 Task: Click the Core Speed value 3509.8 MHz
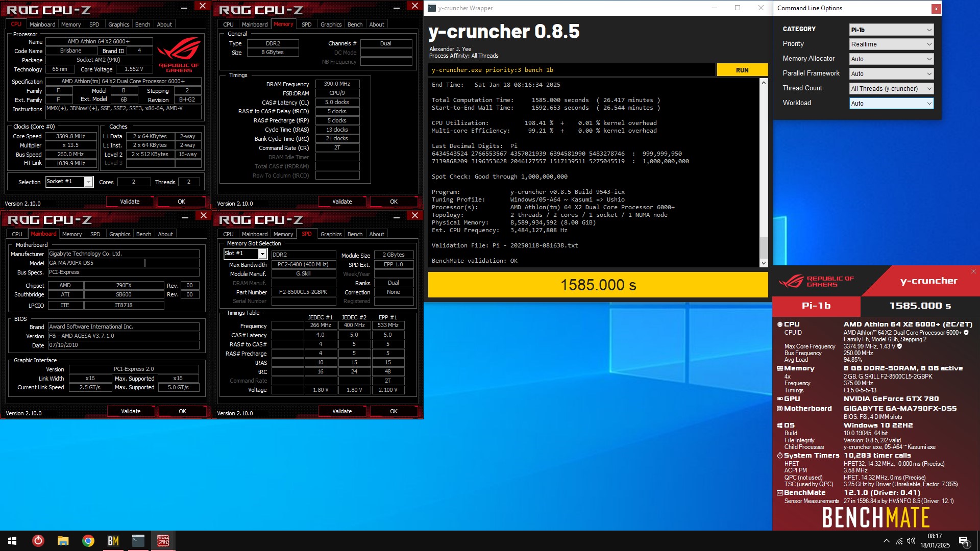point(70,136)
